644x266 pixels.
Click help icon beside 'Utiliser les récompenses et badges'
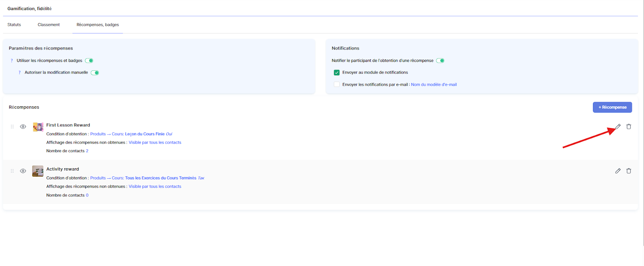click(12, 61)
